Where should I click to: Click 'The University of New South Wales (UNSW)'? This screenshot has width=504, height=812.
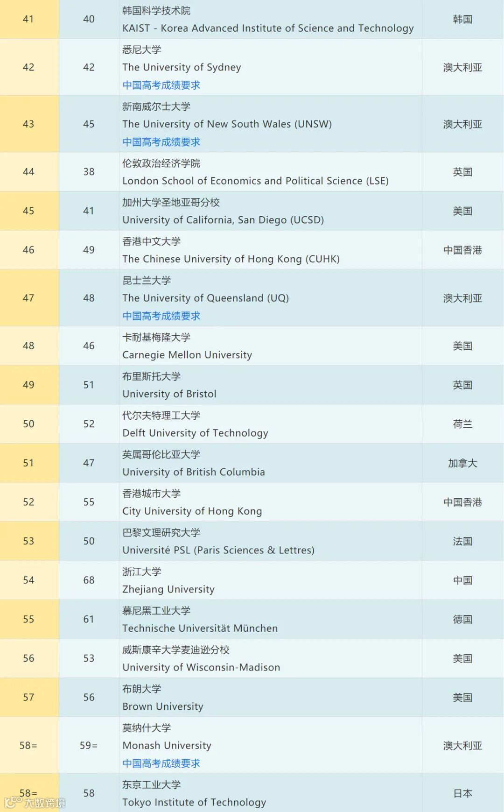[227, 124]
